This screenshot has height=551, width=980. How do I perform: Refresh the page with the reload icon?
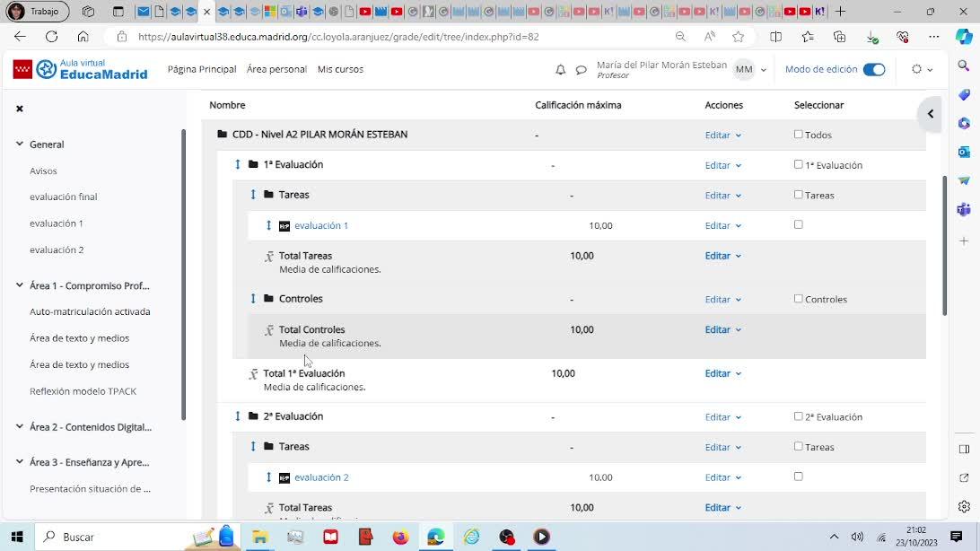pyautogui.click(x=51, y=37)
